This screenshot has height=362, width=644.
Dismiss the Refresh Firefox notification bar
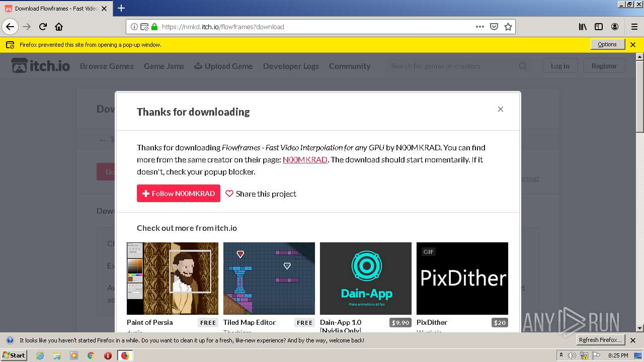coord(633,340)
